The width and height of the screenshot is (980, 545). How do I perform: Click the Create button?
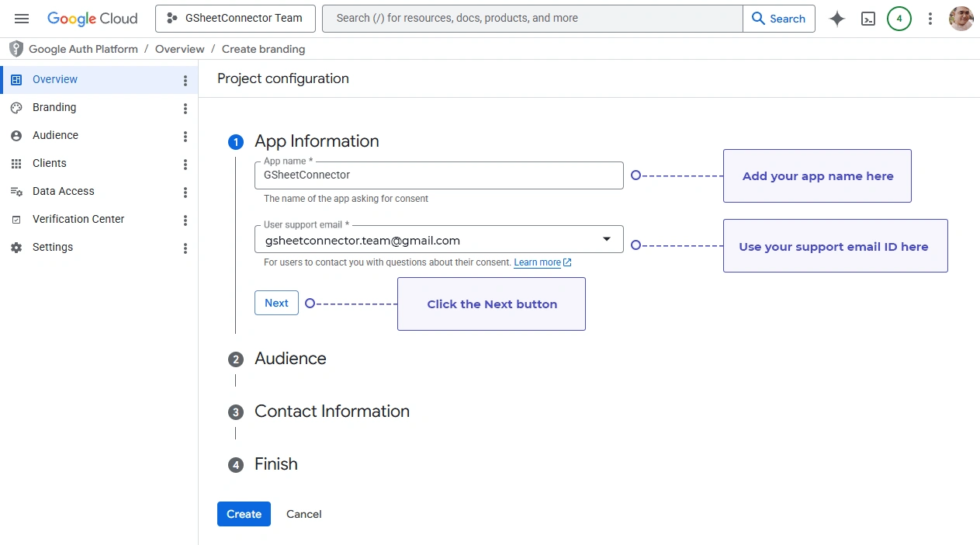[x=244, y=514]
